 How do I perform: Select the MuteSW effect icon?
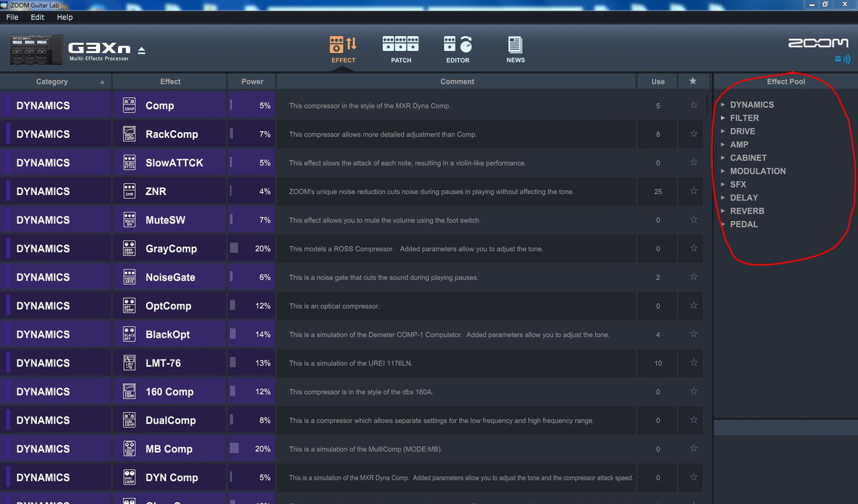(x=129, y=220)
